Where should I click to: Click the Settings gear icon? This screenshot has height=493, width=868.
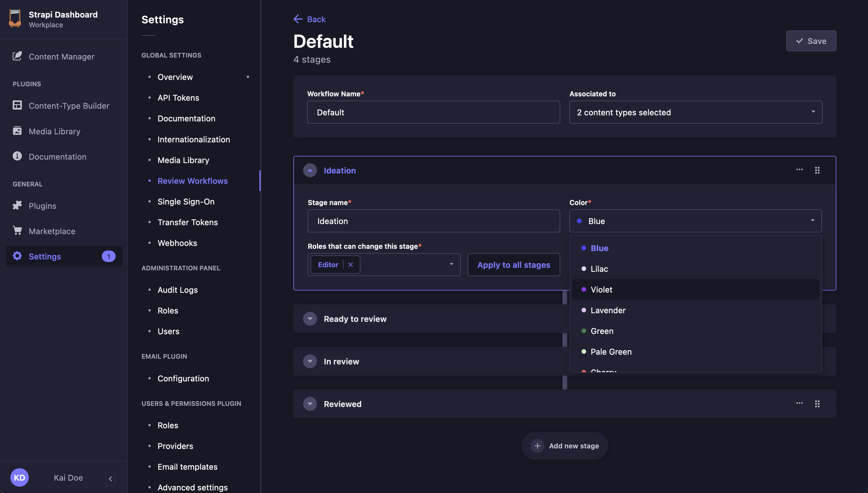click(x=17, y=256)
